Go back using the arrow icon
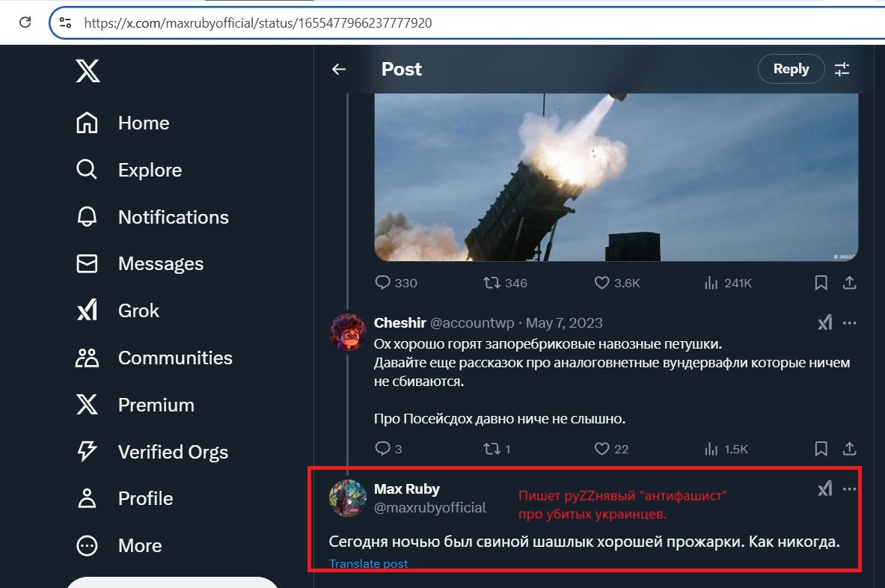The image size is (885, 588). pos(339,69)
